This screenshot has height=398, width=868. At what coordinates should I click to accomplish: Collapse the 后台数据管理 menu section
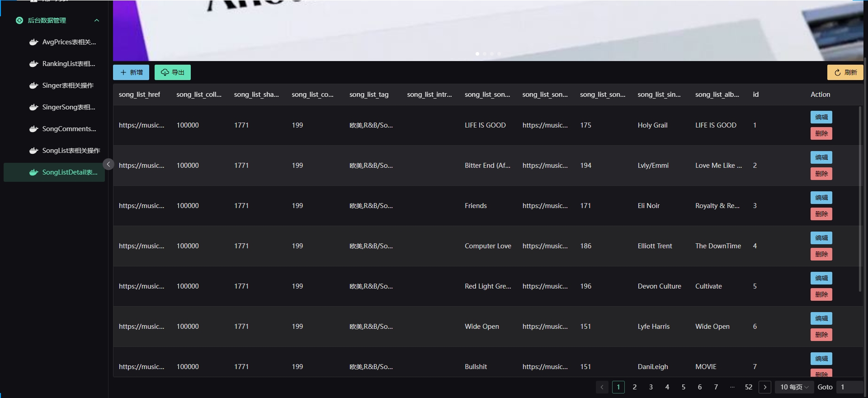click(96, 20)
